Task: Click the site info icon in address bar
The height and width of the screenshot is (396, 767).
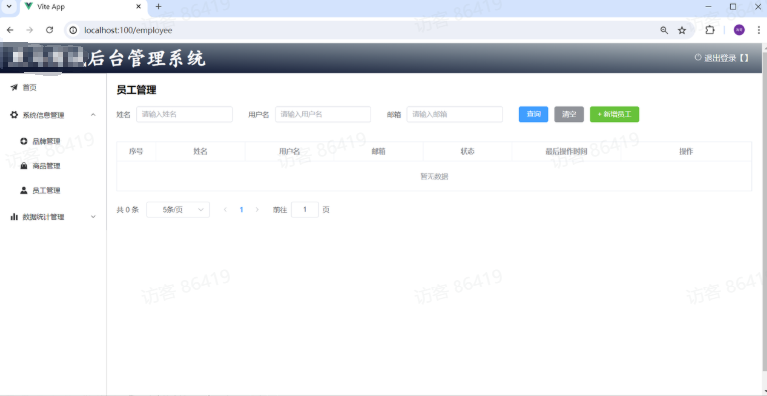Action: 73,30
